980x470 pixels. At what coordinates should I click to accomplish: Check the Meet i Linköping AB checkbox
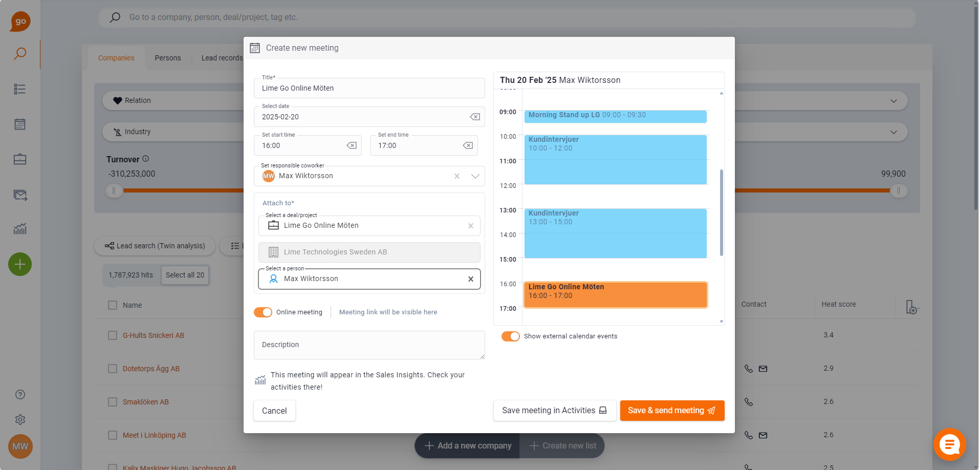[113, 435]
